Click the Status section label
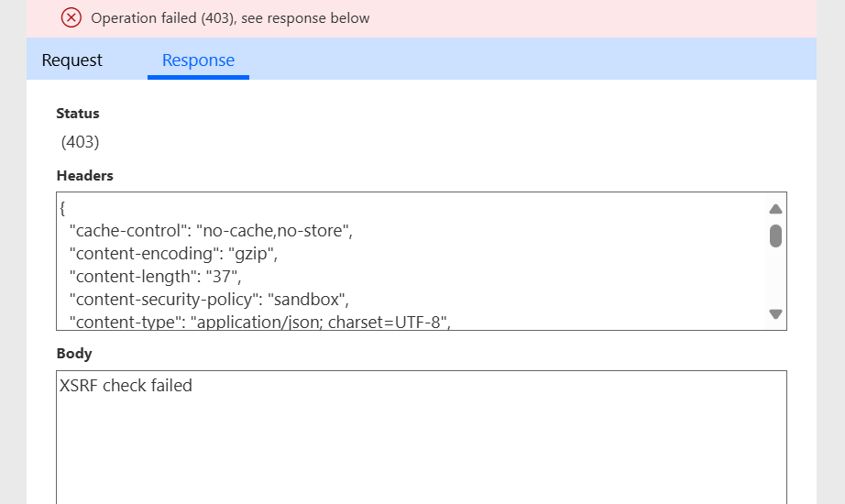The width and height of the screenshot is (845, 504). pyautogui.click(x=78, y=114)
